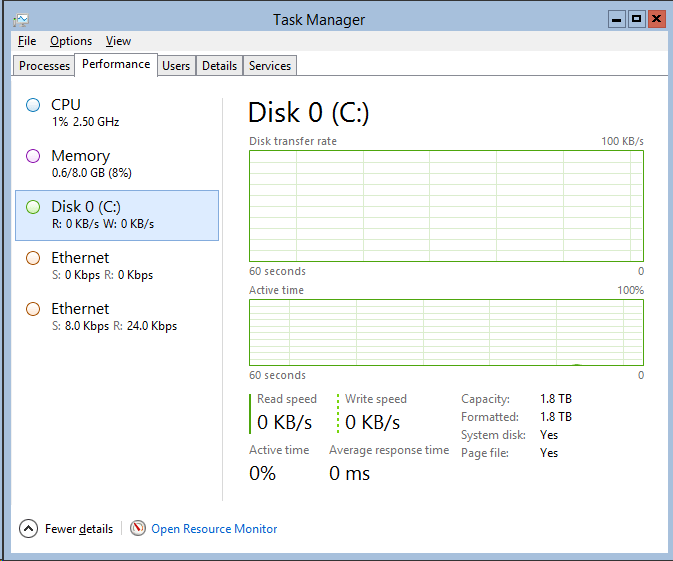Switch to the Services tab
This screenshot has width=673, height=561.
270,66
